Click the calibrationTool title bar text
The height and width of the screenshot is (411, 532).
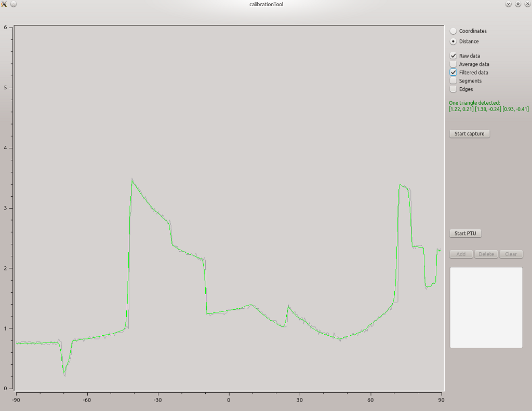point(266,5)
